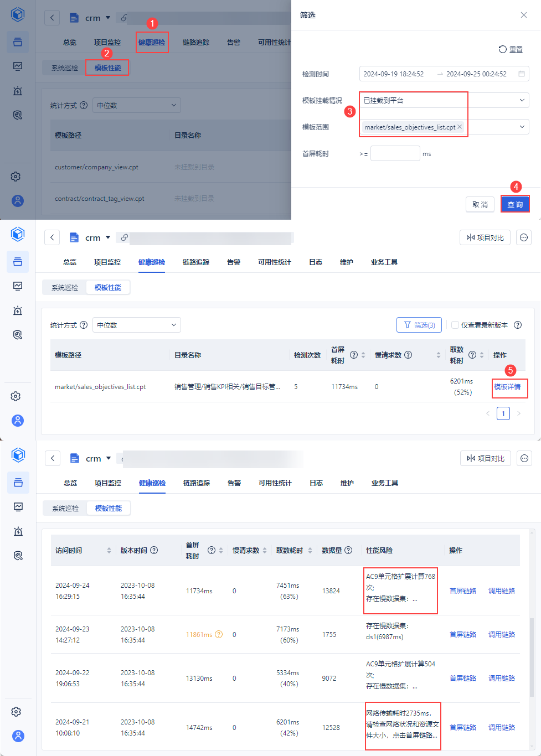Open 模板详情 for market/sales_objectives_list.cpt
Screen dimensions: 541x756
[x=507, y=387]
